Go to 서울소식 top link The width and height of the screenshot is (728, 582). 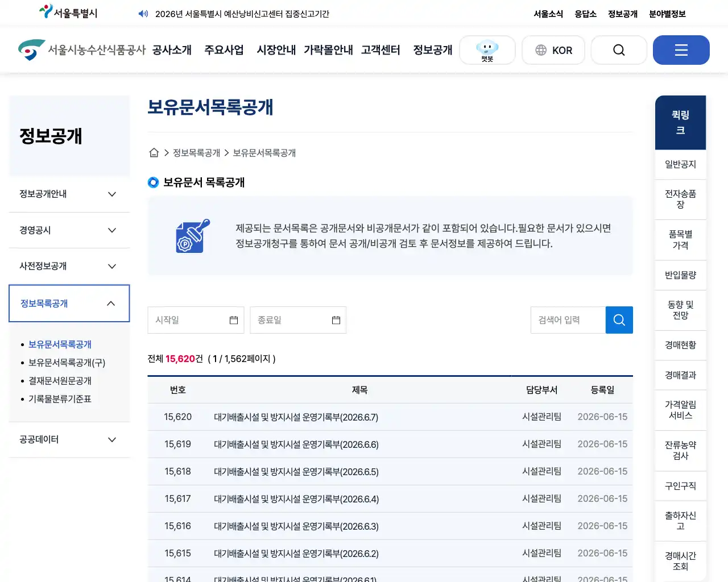548,14
